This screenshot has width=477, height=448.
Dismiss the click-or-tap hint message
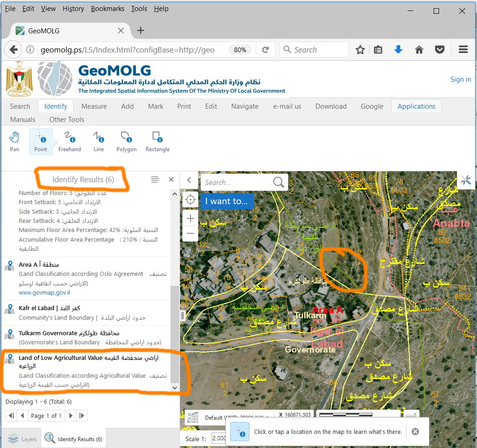tap(415, 432)
